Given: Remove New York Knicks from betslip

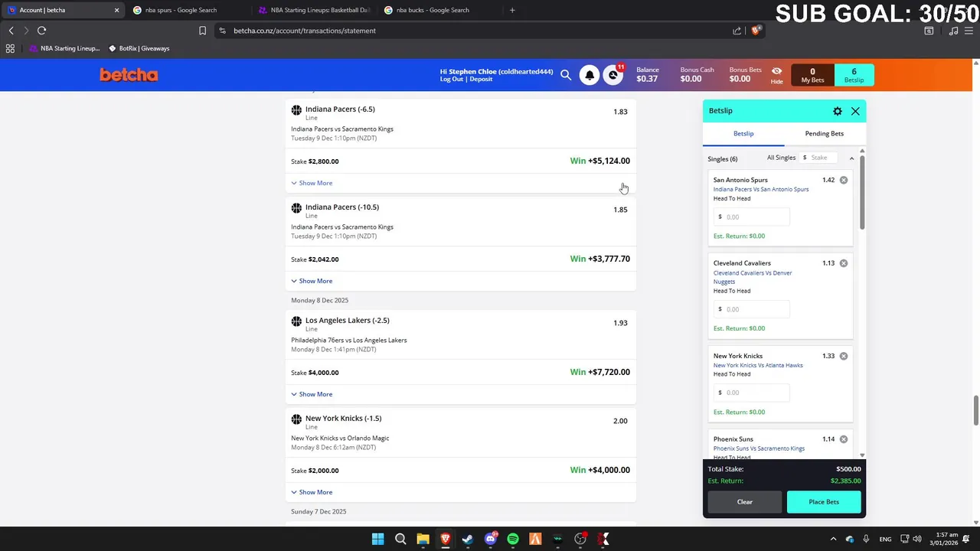Looking at the screenshot, I should pos(844,356).
